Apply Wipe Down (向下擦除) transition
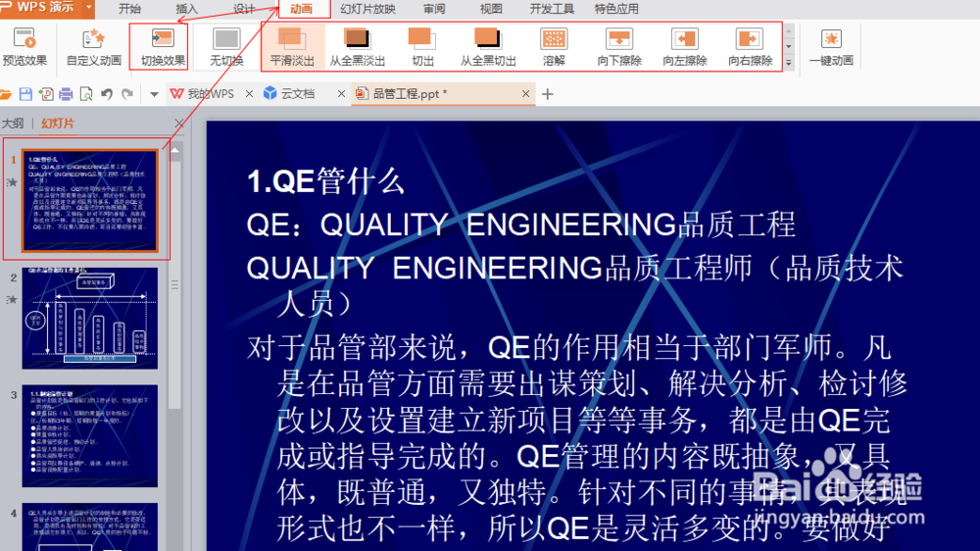Image resolution: width=980 pixels, height=551 pixels. [619, 46]
